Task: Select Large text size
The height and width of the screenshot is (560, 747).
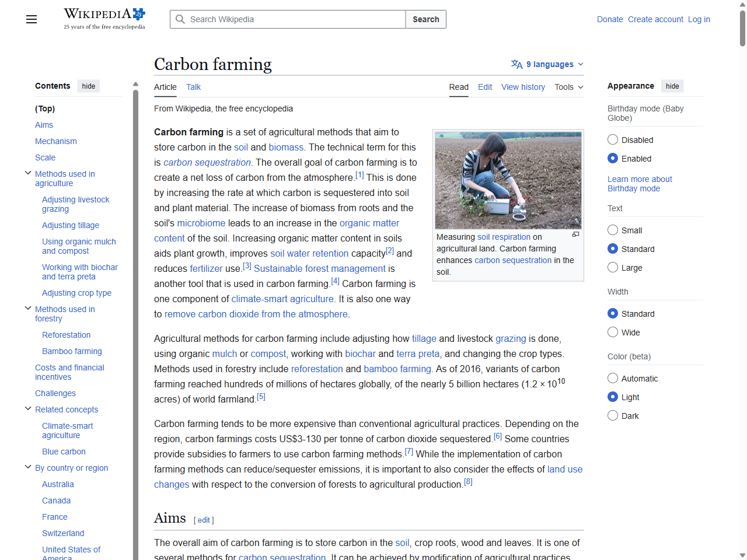Action: pyautogui.click(x=613, y=267)
